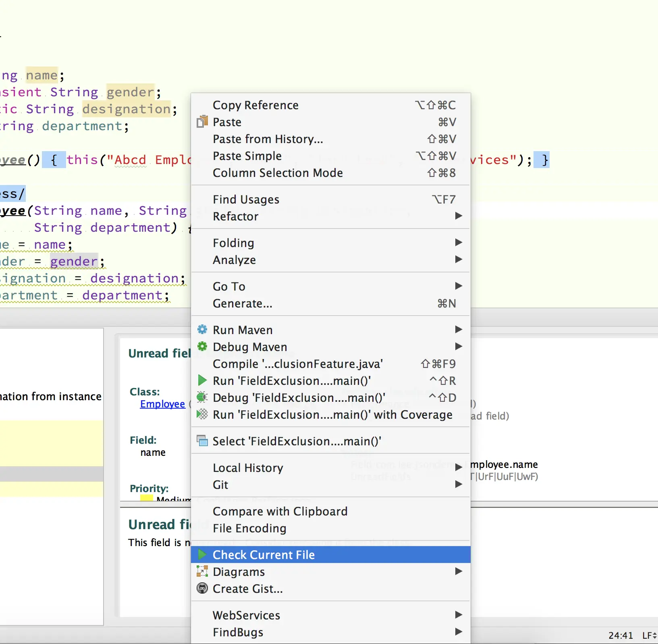
Task: Expand the Diagrams submenu arrow
Action: pos(458,571)
